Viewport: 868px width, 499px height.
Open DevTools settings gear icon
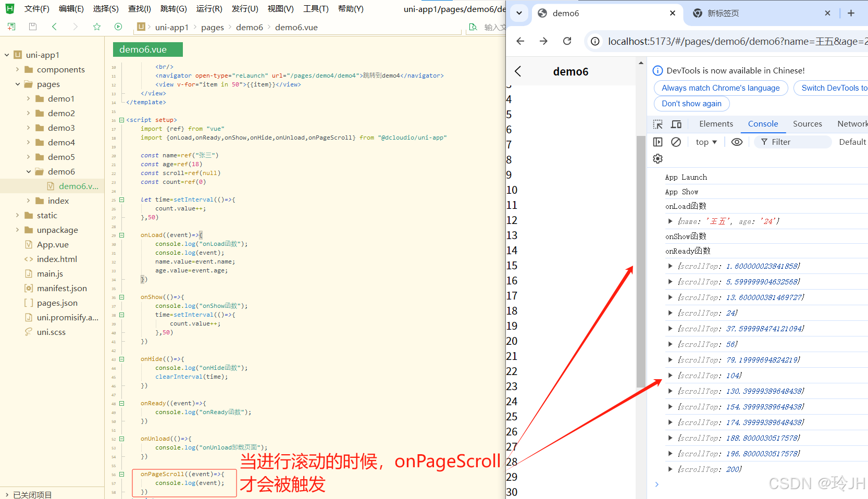click(658, 158)
